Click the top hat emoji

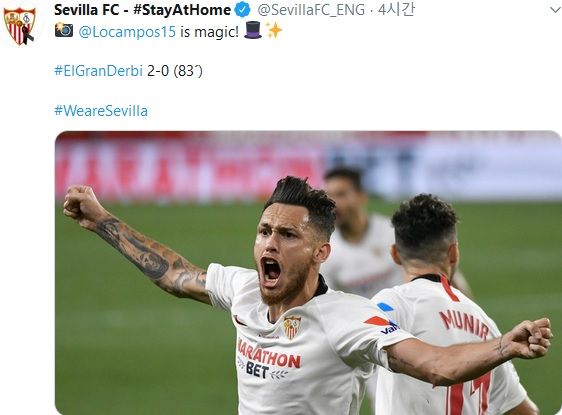click(253, 30)
